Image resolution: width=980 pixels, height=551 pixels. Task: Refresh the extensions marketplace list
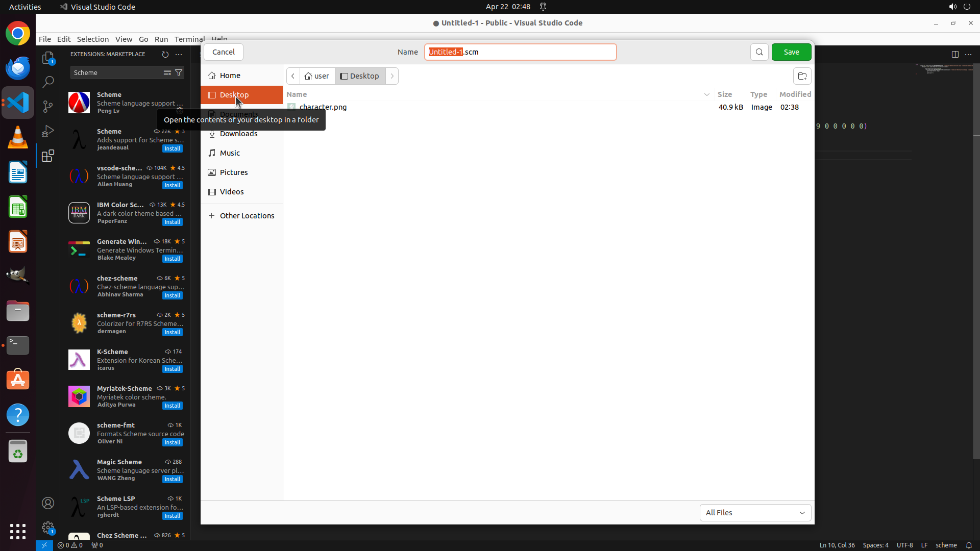click(x=165, y=54)
